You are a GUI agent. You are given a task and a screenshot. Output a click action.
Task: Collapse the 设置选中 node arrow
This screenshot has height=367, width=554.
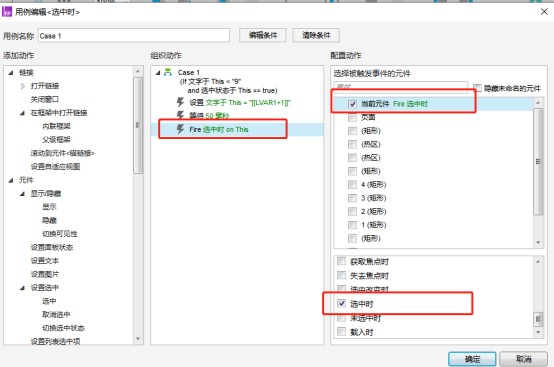pos(23,288)
